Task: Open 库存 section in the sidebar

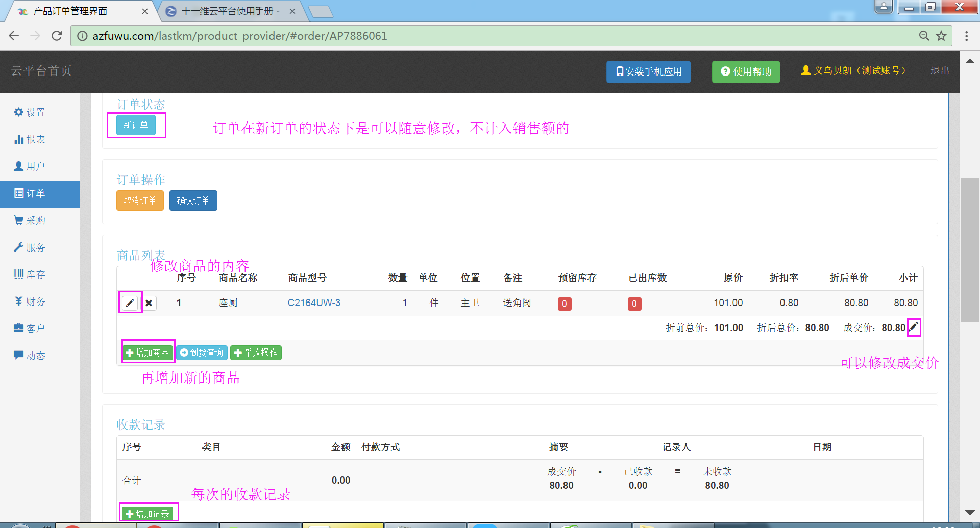Action: coord(30,274)
